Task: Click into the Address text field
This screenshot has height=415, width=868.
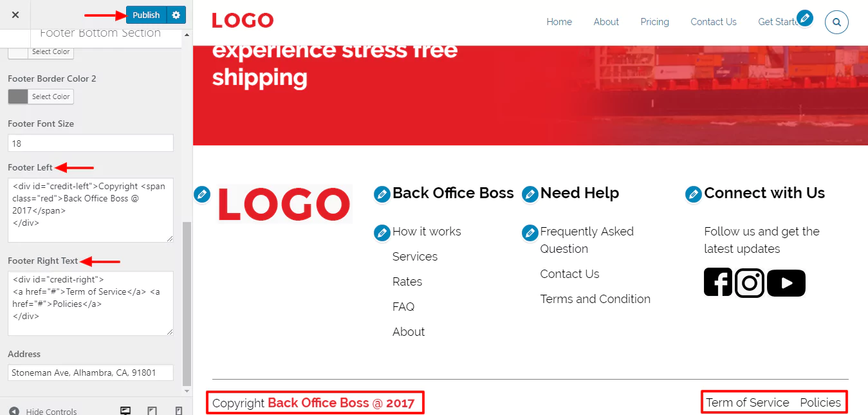Action: point(91,373)
